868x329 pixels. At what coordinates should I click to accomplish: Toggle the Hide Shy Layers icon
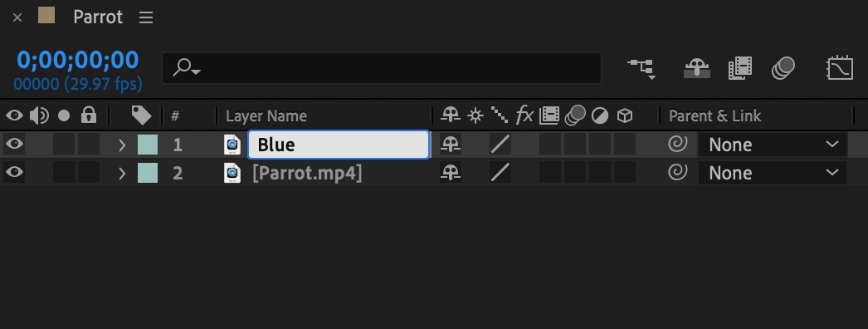(697, 69)
